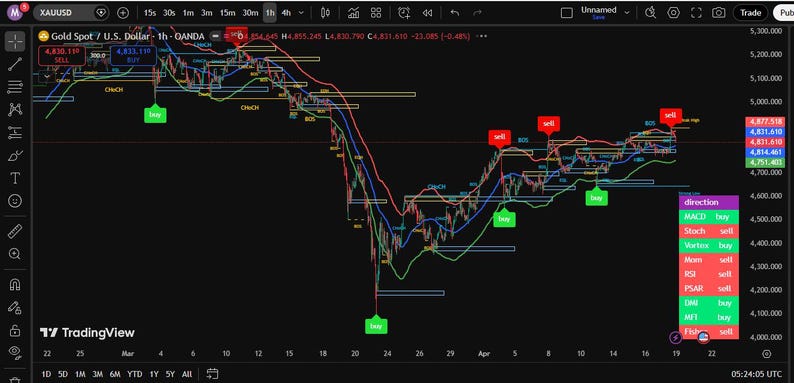Expand the timeframe interval dropdown

[x=302, y=13]
